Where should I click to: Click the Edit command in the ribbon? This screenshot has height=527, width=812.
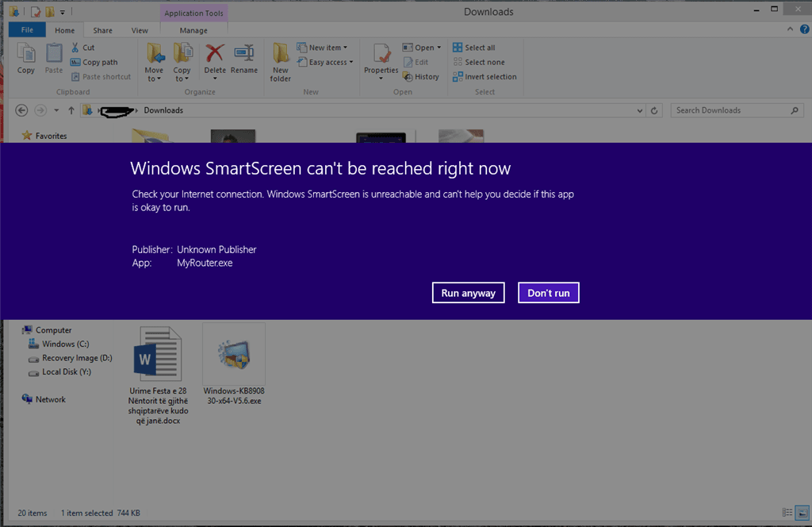pos(416,62)
